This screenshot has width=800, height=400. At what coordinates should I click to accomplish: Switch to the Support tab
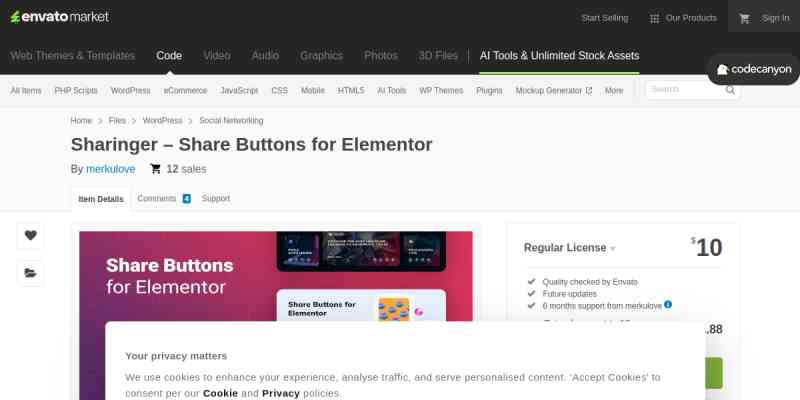tap(216, 198)
